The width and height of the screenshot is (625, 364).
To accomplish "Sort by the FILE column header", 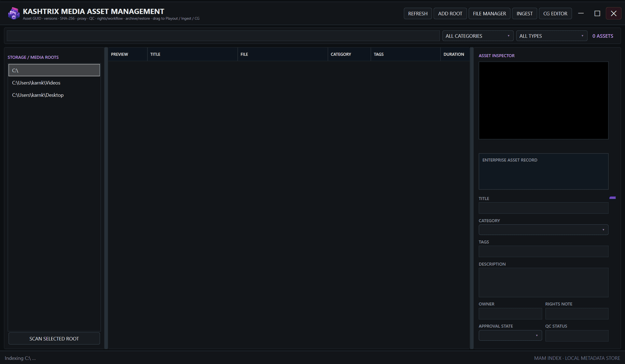I will 283,54.
